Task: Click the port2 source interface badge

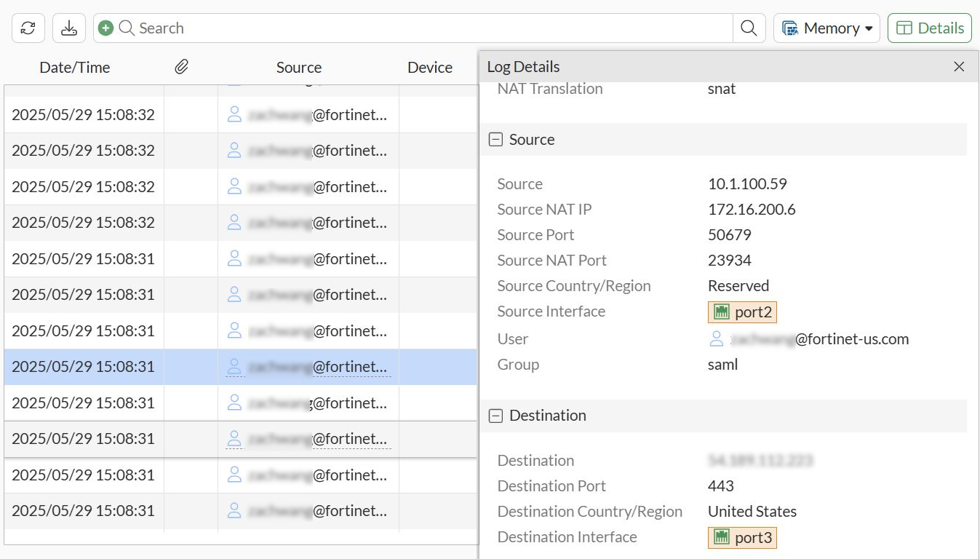Action: tap(742, 312)
